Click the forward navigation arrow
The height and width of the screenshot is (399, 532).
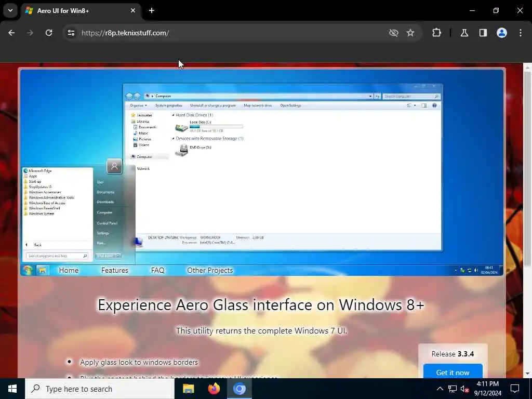(30, 33)
